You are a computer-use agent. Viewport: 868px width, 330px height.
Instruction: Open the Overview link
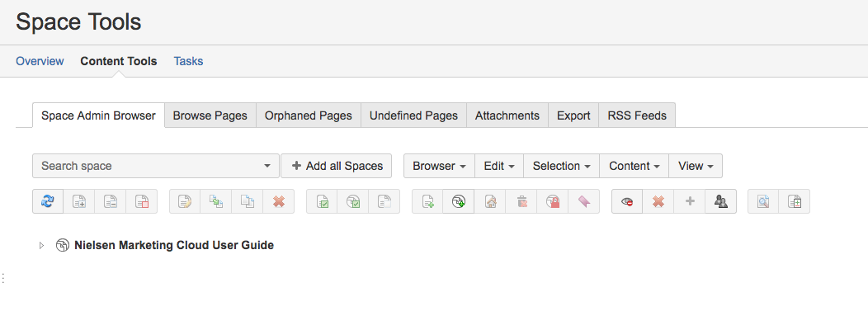[x=40, y=61]
